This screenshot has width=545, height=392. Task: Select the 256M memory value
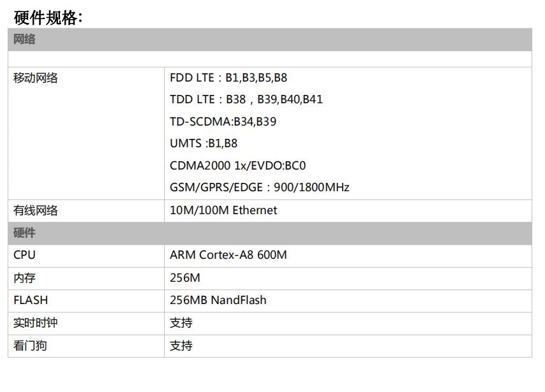[185, 278]
